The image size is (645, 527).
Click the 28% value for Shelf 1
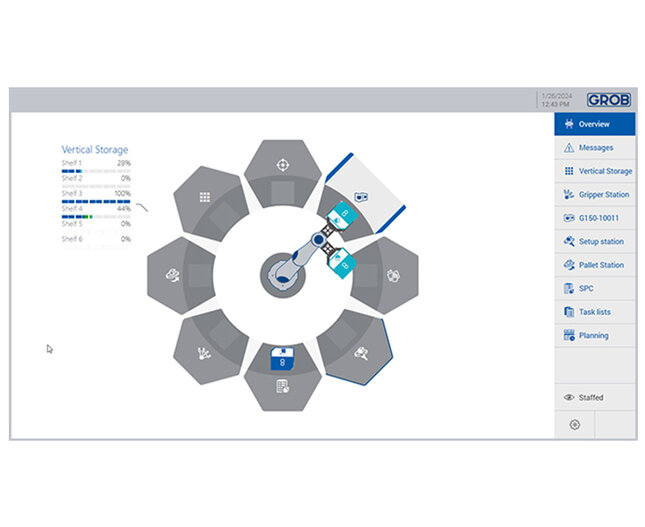point(124,163)
